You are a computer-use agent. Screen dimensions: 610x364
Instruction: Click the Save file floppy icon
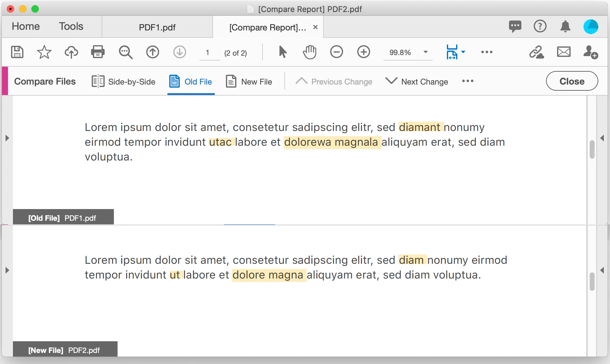pos(17,52)
